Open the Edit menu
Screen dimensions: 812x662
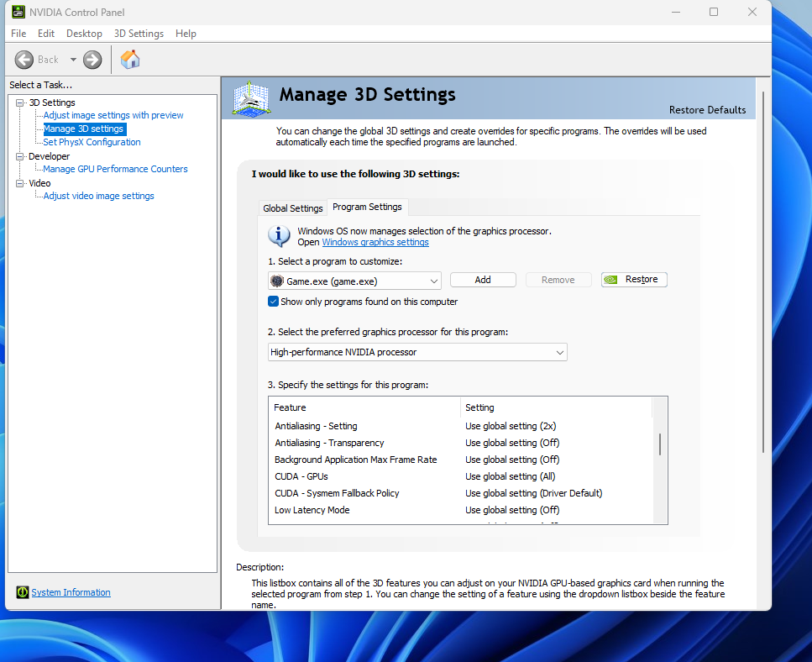tap(46, 34)
